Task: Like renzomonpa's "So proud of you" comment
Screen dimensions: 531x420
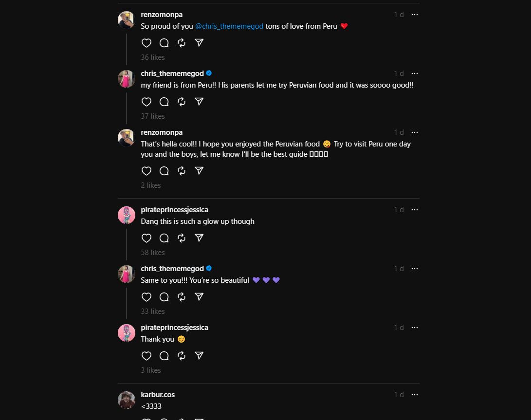Action: coord(146,43)
